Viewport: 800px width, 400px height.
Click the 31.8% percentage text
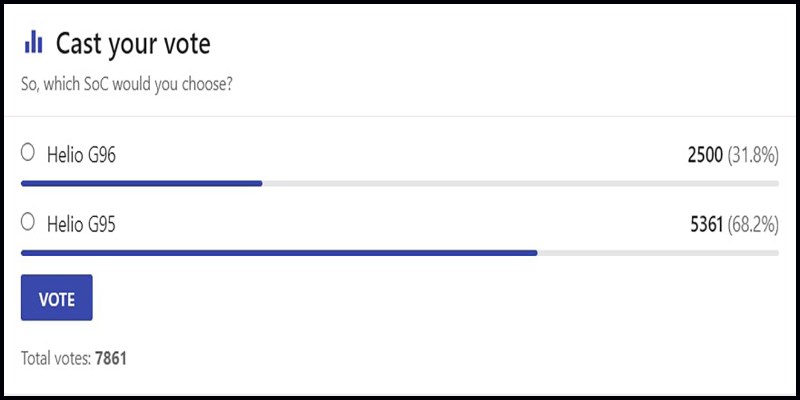point(753,155)
